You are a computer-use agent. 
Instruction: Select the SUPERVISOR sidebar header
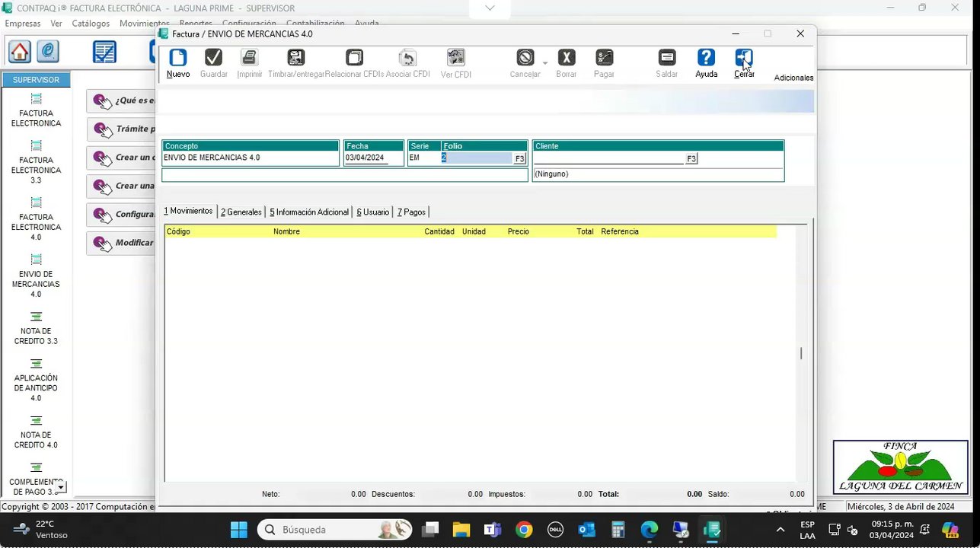point(36,80)
